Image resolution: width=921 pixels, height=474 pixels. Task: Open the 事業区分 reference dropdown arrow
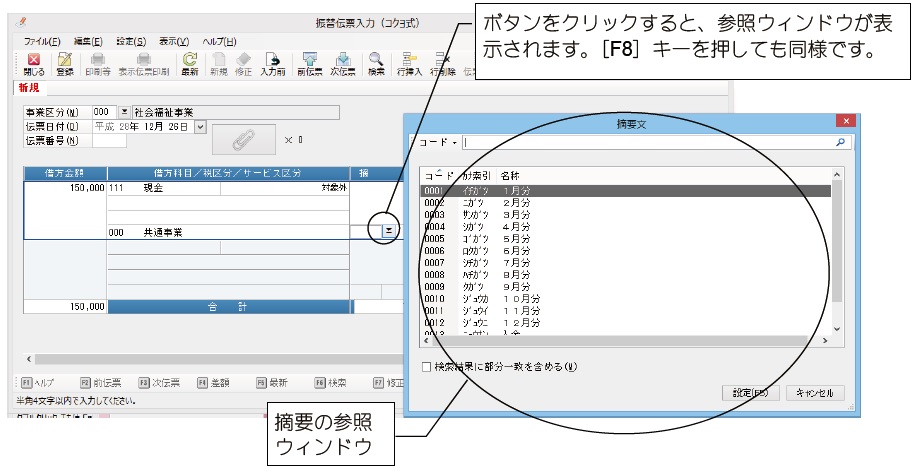tap(125, 112)
